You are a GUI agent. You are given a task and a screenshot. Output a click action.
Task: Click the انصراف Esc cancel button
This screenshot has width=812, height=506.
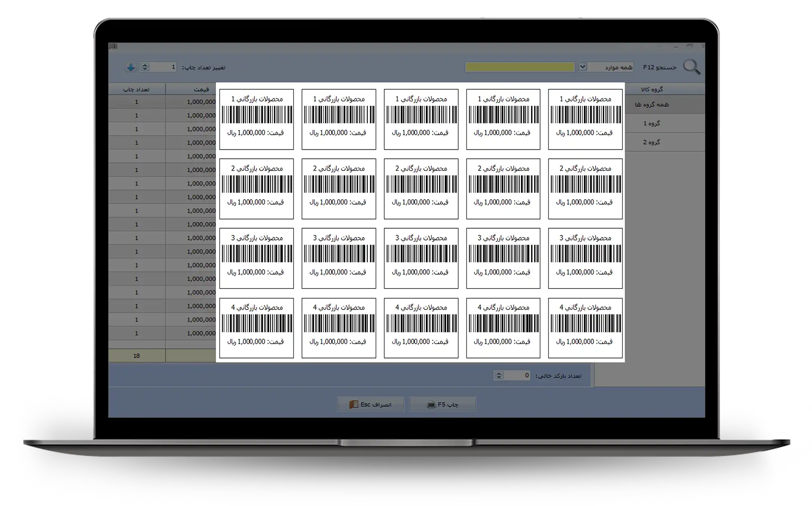click(371, 405)
